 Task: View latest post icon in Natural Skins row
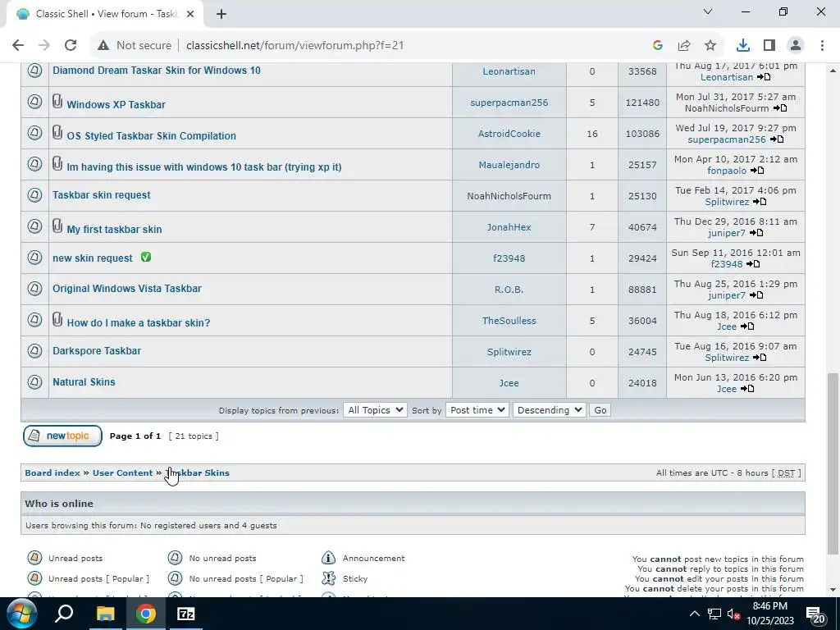click(748, 389)
